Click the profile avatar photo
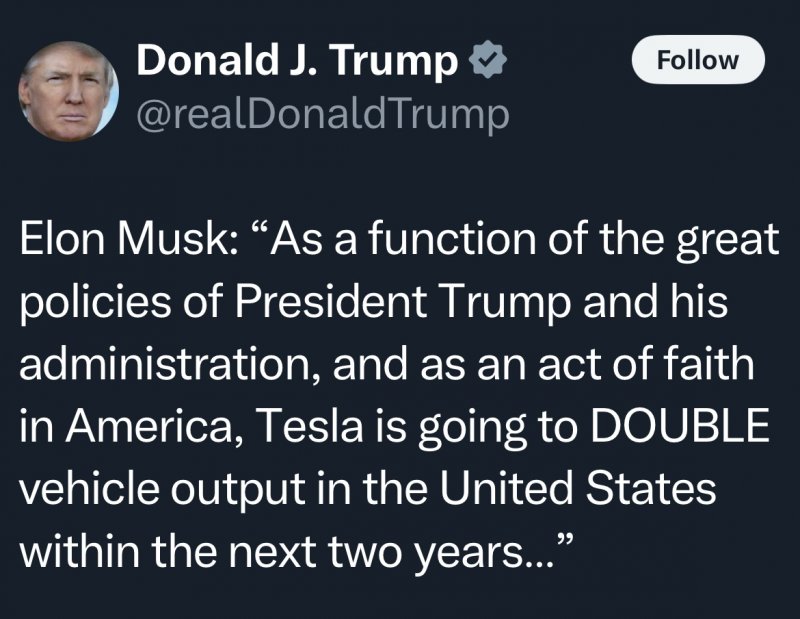Viewport: 800px width, 619px height. [68, 91]
